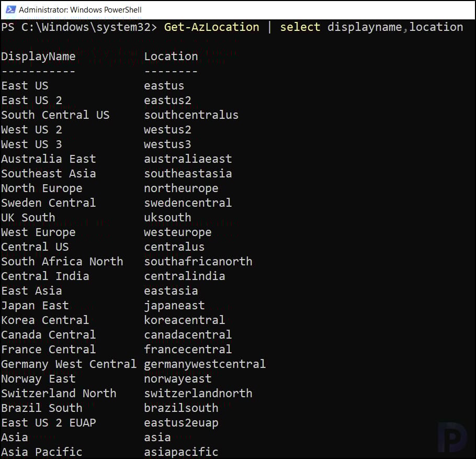Click the 'southafricanorth' location value
Screen dimensions: 476x459
point(198,262)
